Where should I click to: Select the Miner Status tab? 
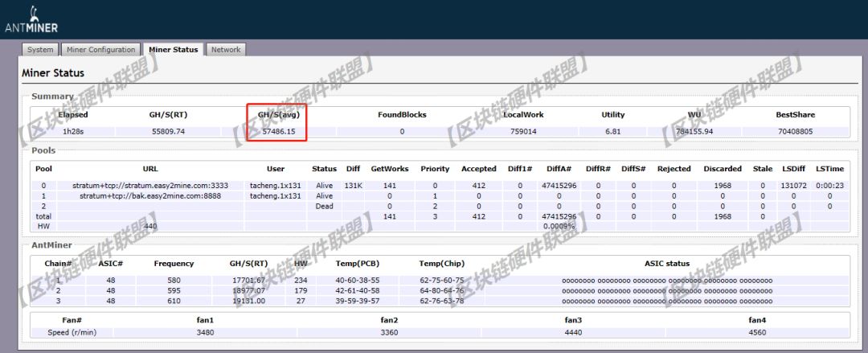174,50
